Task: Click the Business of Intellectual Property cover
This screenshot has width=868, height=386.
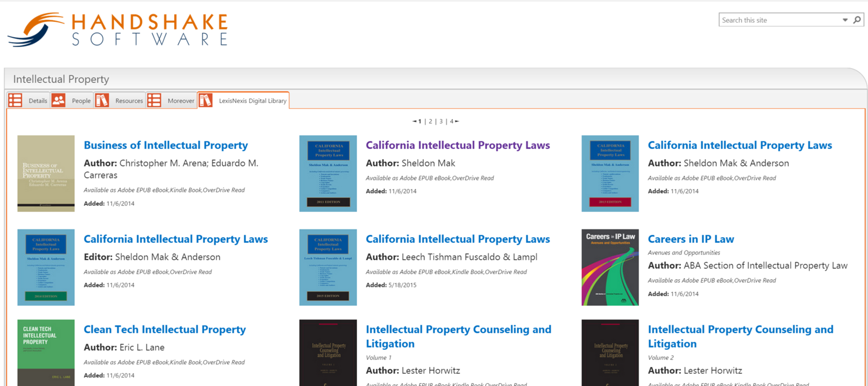Action: tap(46, 174)
